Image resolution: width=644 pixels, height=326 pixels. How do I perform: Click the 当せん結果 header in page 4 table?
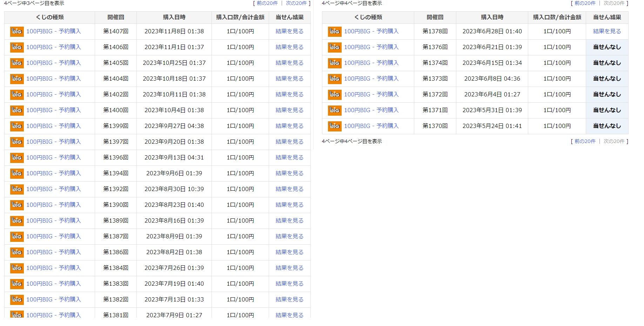point(607,17)
